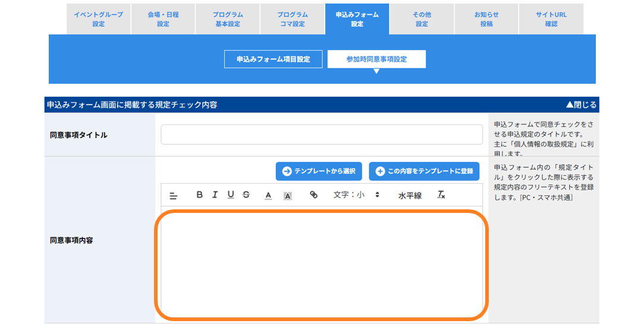Open the その他設定 tab
644x336 pixels.
pyautogui.click(x=422, y=19)
